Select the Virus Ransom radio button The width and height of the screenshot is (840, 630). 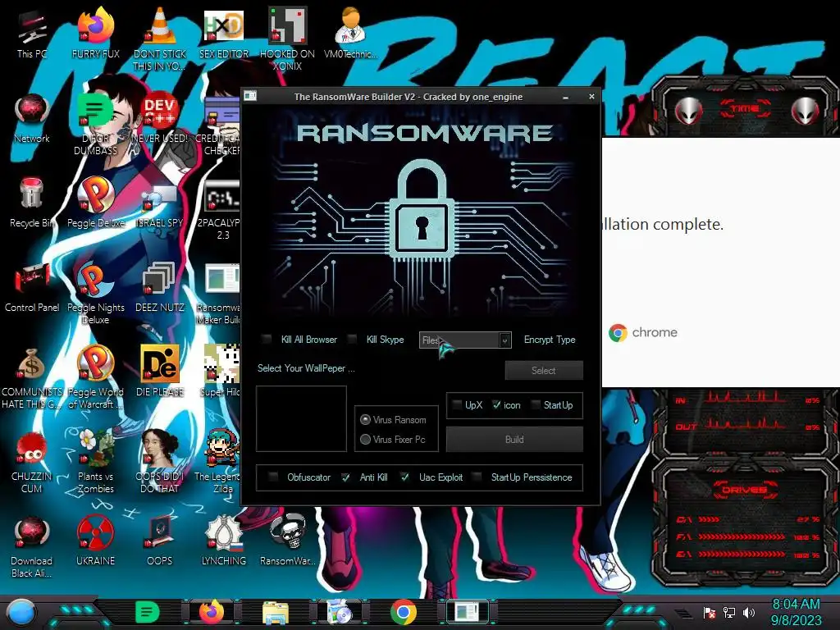click(x=365, y=419)
